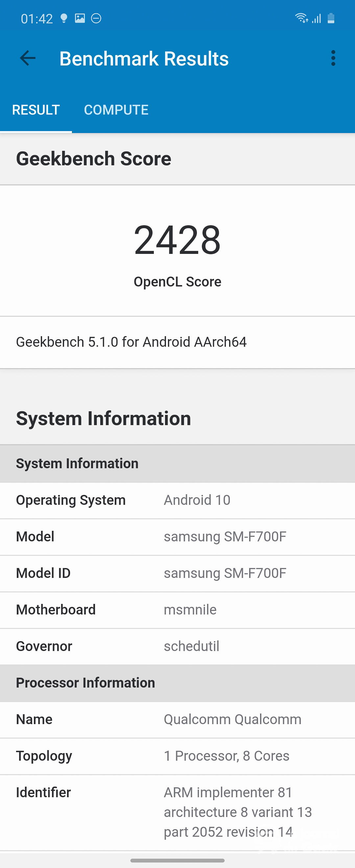Switch to the COMPUTE tab
This screenshot has width=355, height=868.
(116, 110)
